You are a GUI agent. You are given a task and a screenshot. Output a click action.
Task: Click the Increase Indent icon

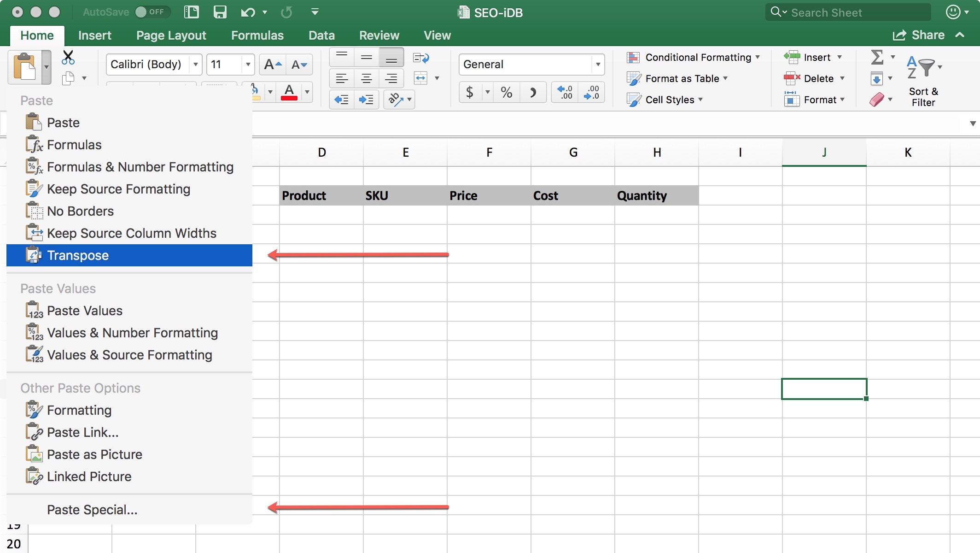click(367, 100)
